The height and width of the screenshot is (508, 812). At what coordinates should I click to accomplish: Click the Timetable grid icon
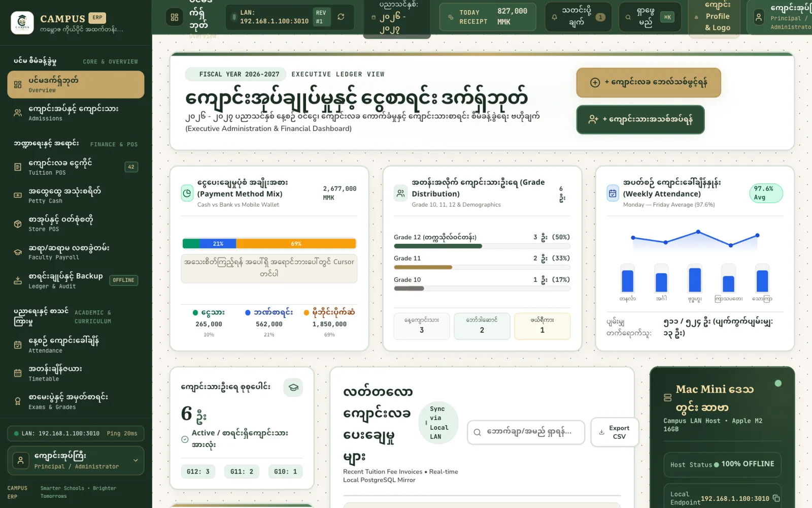click(18, 373)
